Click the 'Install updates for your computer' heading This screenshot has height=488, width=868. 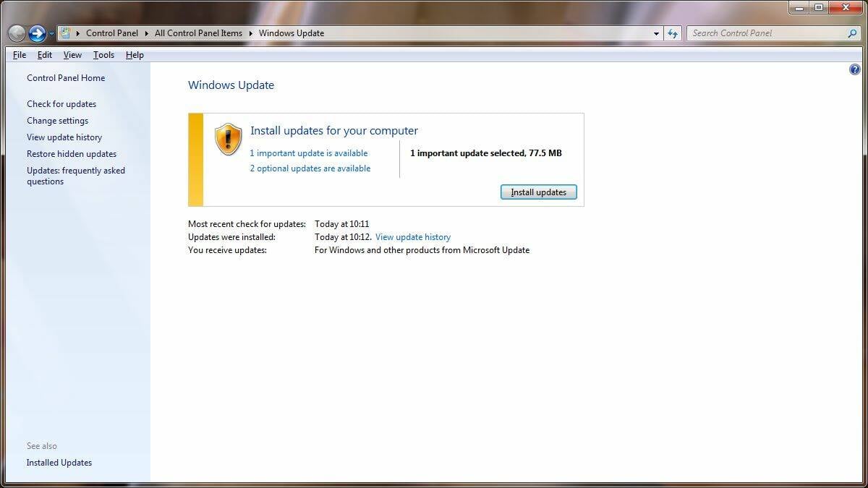[x=334, y=131]
